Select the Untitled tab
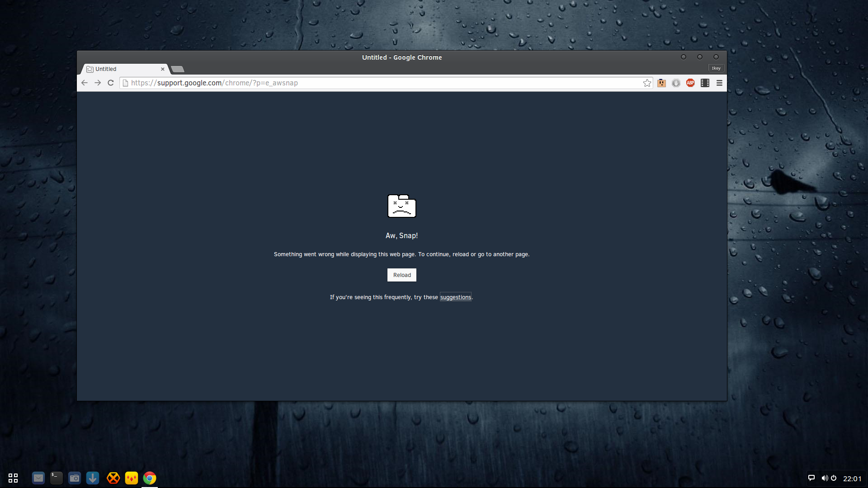868x488 pixels. coord(125,69)
